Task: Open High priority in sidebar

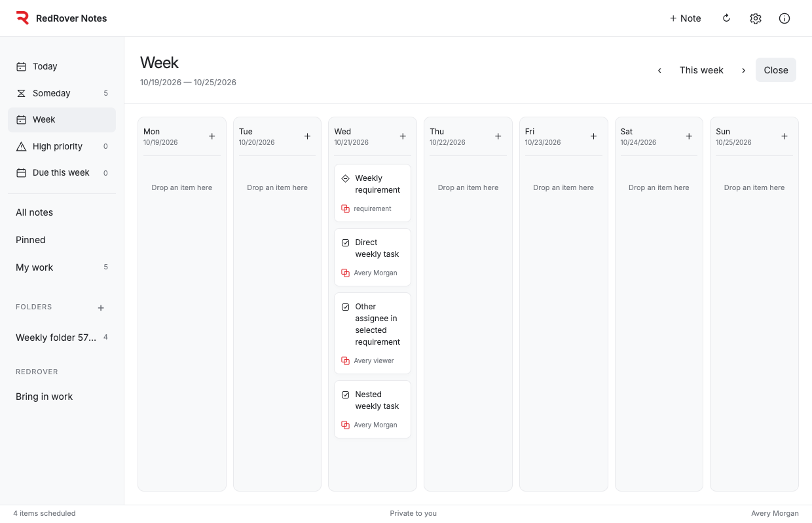Action: point(62,146)
